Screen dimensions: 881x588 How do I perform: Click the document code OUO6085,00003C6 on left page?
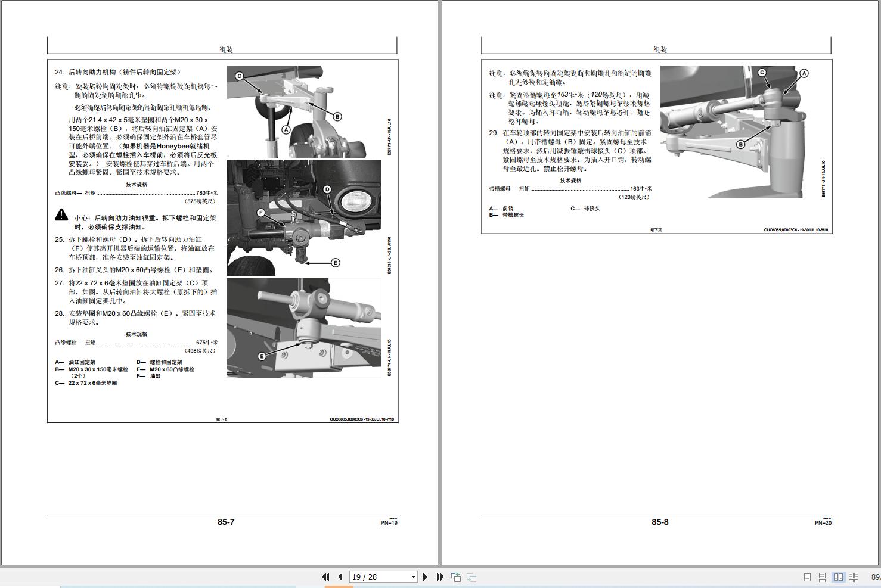tap(362, 419)
